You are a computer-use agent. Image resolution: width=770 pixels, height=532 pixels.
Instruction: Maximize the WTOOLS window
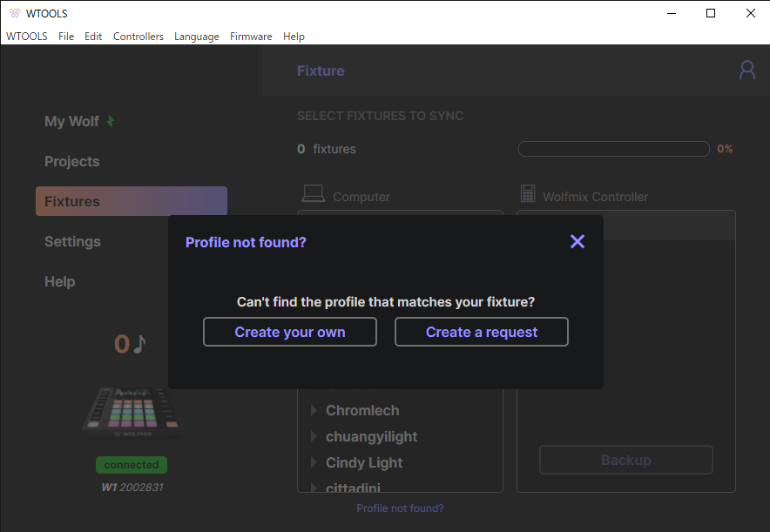pyautogui.click(x=711, y=13)
